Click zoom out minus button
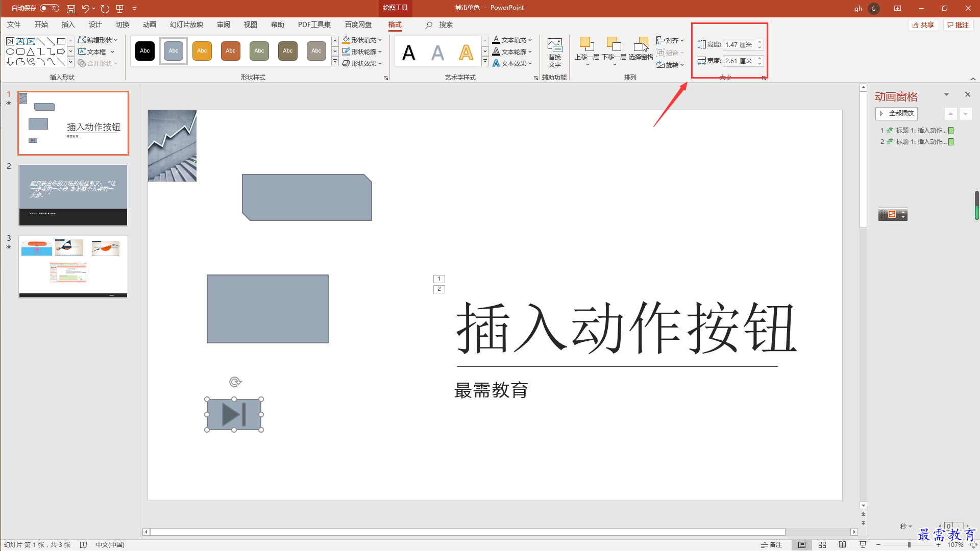 878,545
